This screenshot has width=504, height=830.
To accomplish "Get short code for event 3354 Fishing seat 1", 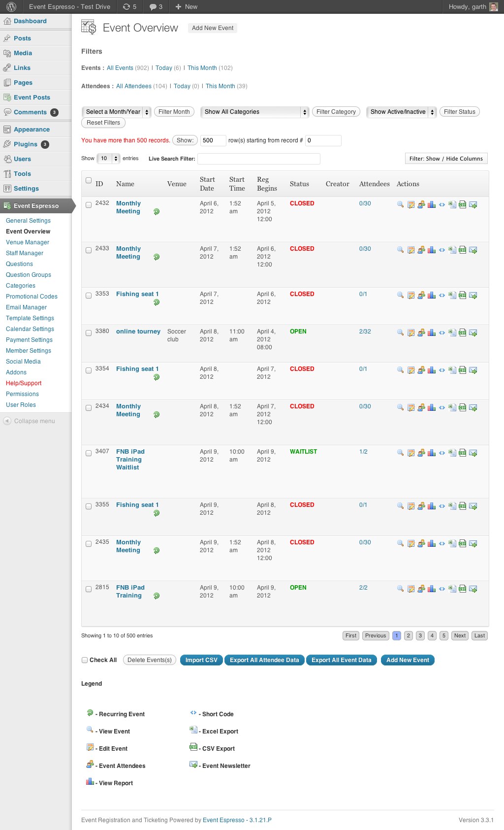I will [442, 370].
